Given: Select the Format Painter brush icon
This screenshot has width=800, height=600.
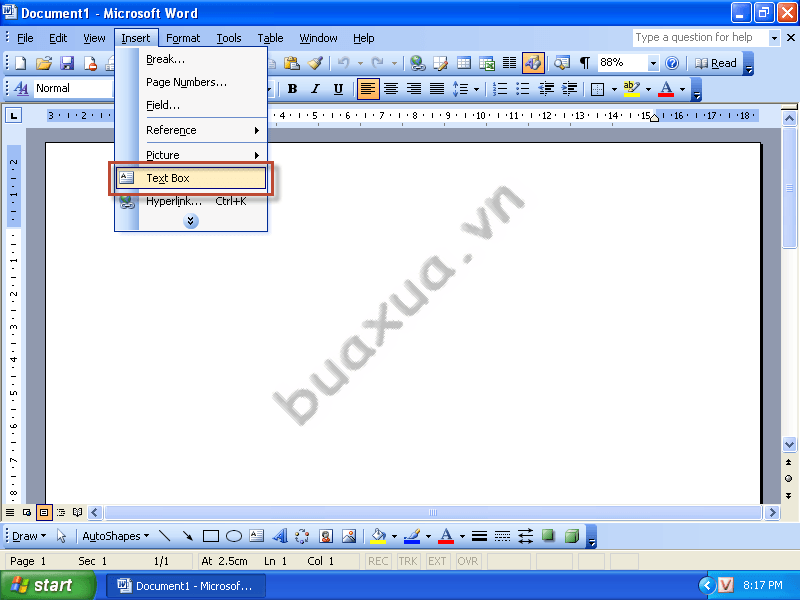Looking at the screenshot, I should [315, 63].
